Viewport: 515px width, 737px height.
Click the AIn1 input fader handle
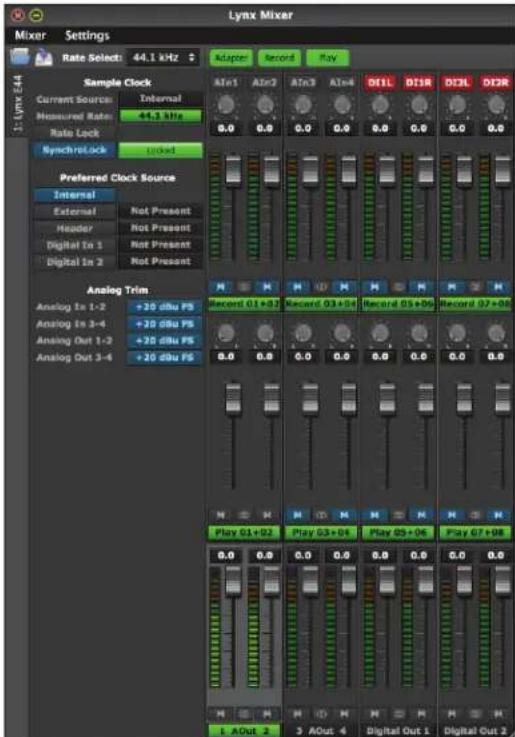(234, 169)
